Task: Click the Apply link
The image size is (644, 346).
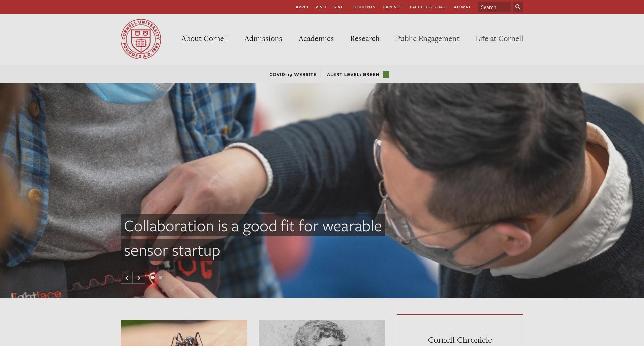Action: coord(302,7)
